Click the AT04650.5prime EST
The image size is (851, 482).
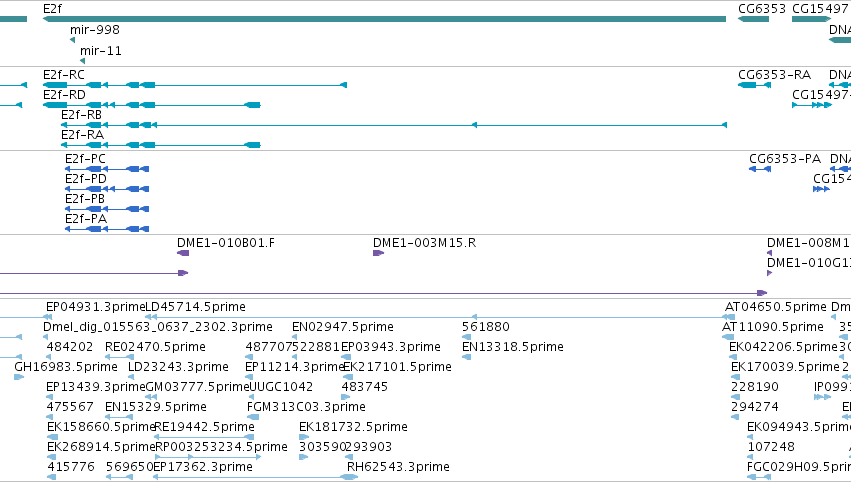[x=730, y=317]
